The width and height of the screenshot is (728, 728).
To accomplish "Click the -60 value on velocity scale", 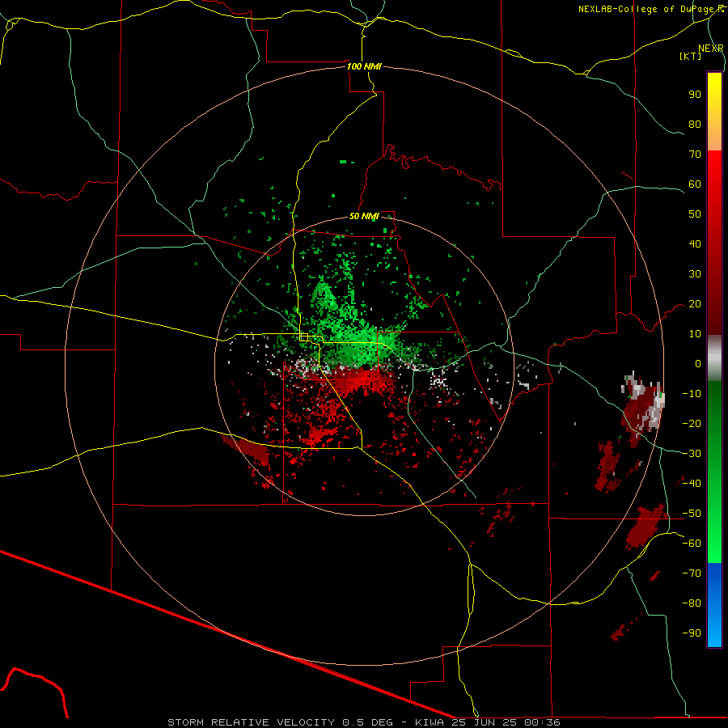I will (692, 544).
